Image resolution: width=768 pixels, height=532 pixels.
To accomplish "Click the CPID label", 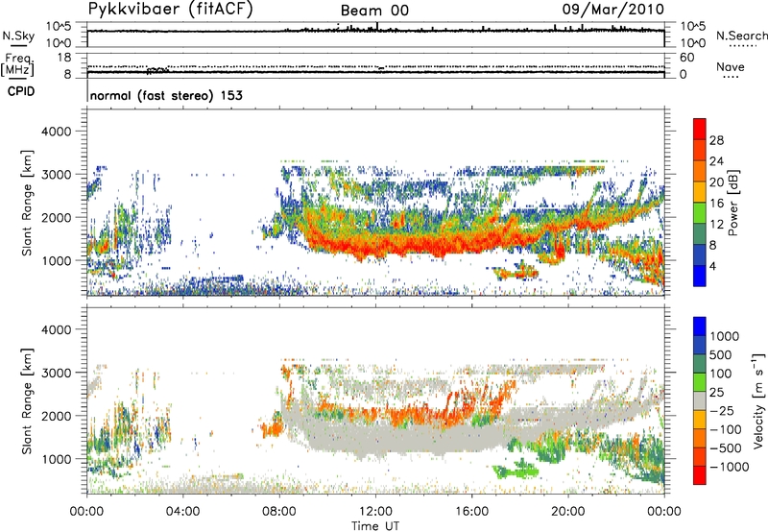I will [x=21, y=91].
